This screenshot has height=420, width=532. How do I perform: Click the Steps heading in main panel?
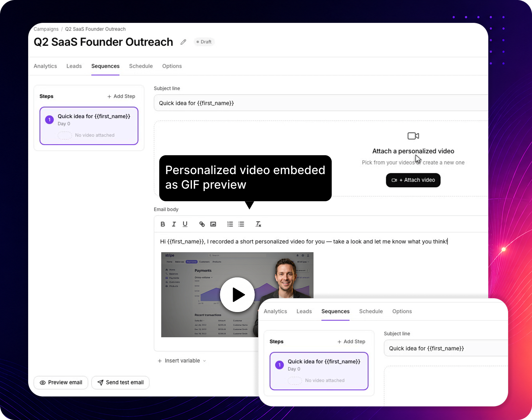pyautogui.click(x=46, y=96)
